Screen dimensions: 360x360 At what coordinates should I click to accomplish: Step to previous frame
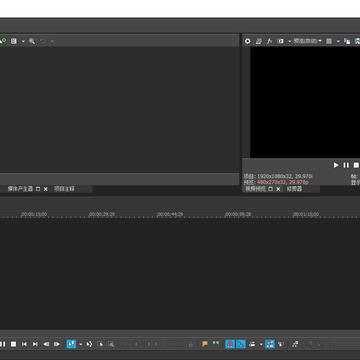pyautogui.click(x=46, y=344)
